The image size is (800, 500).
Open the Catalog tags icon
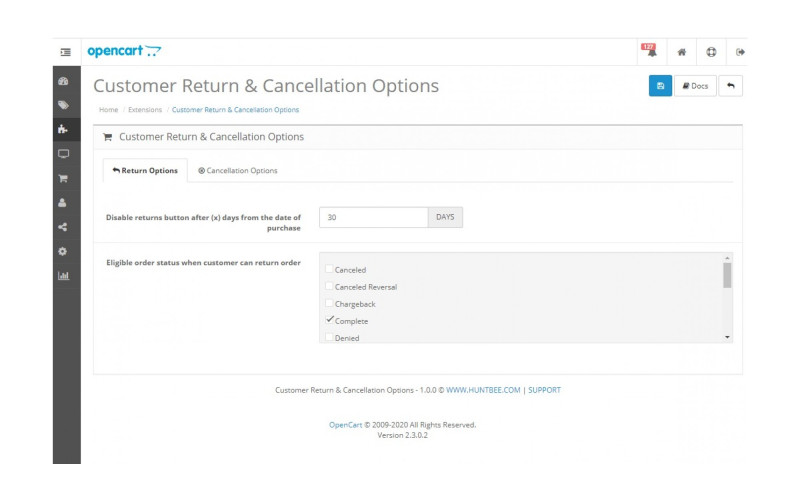click(x=64, y=104)
